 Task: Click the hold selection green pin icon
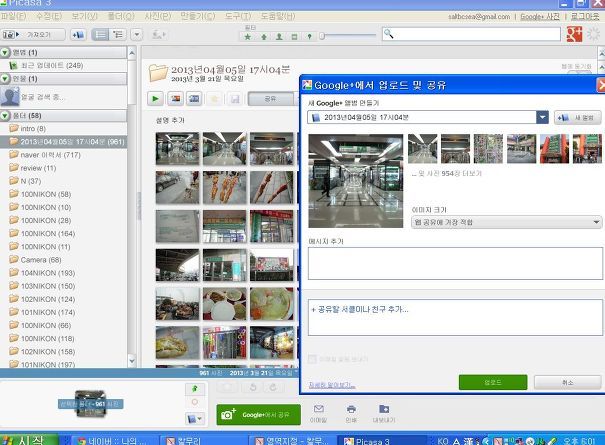point(195,389)
